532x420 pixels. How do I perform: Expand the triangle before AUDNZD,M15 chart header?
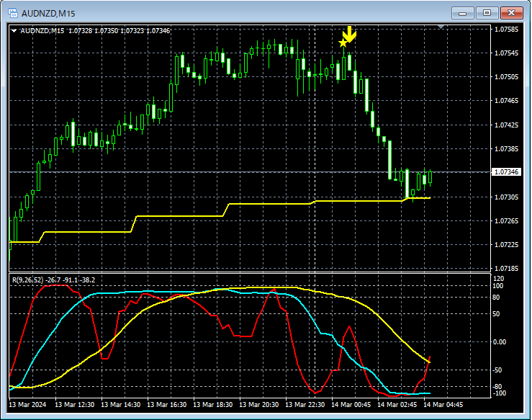pos(14,30)
